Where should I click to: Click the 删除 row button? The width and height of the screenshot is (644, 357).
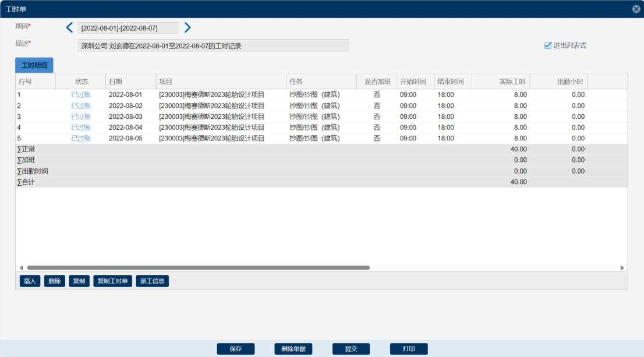point(55,281)
